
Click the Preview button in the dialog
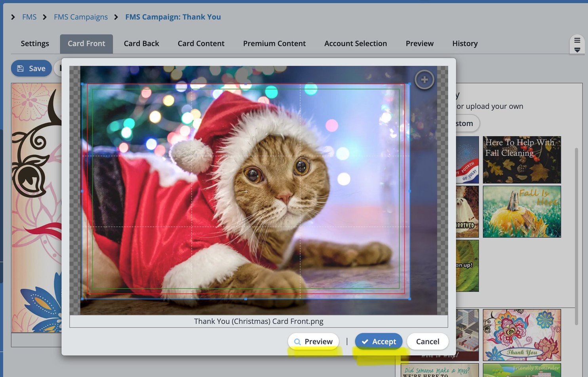click(314, 341)
